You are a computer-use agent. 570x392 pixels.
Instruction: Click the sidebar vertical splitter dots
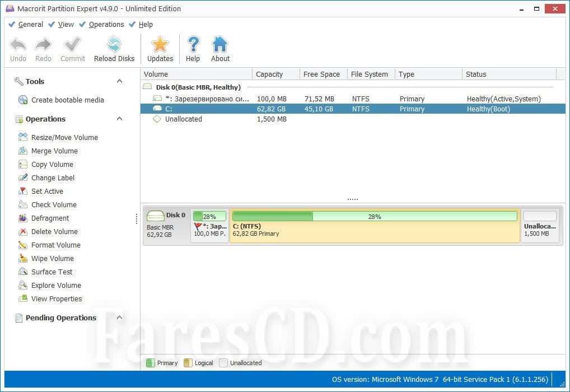[x=136, y=218]
